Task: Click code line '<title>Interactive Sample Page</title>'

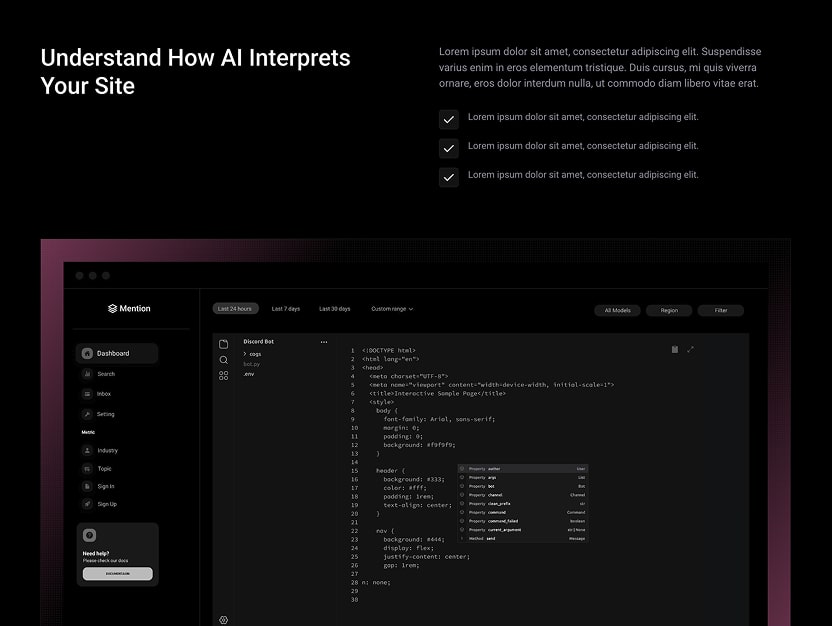Action: tap(437, 394)
